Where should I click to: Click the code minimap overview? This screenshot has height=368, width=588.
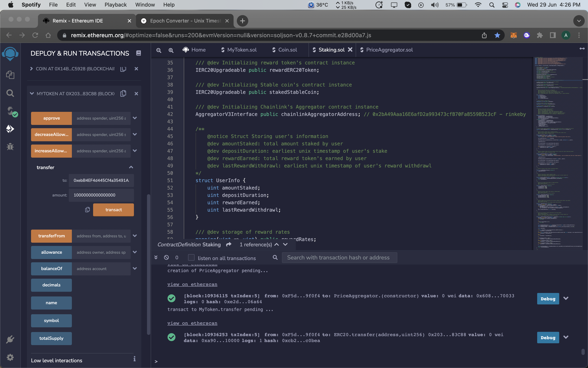pyautogui.click(x=558, y=153)
